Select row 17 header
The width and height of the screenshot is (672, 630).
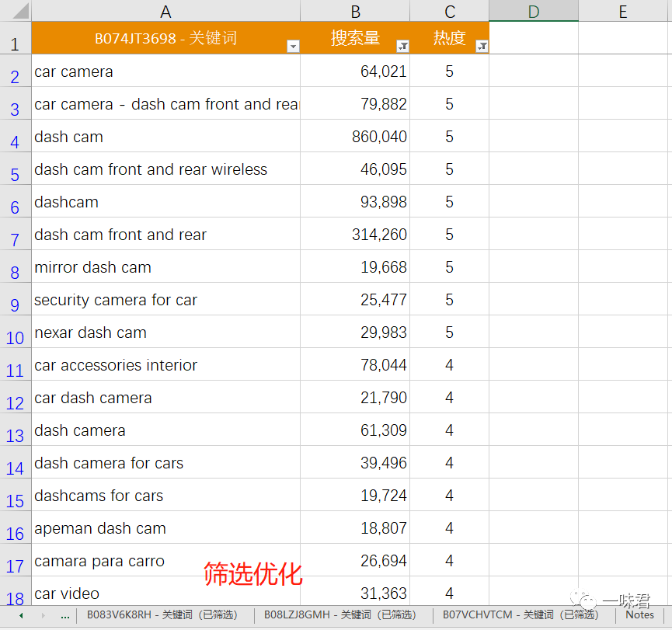click(x=16, y=560)
